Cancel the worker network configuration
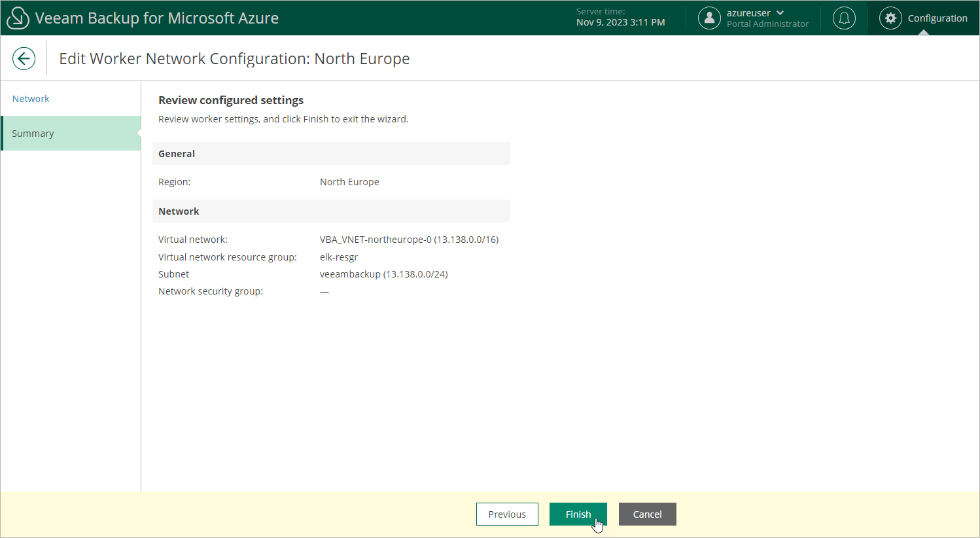This screenshot has width=980, height=538. click(647, 514)
